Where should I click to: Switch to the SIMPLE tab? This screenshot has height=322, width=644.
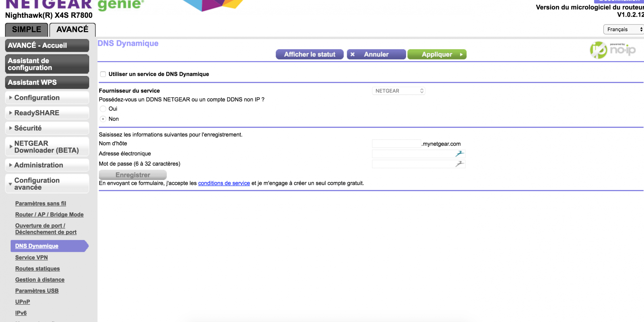click(26, 30)
